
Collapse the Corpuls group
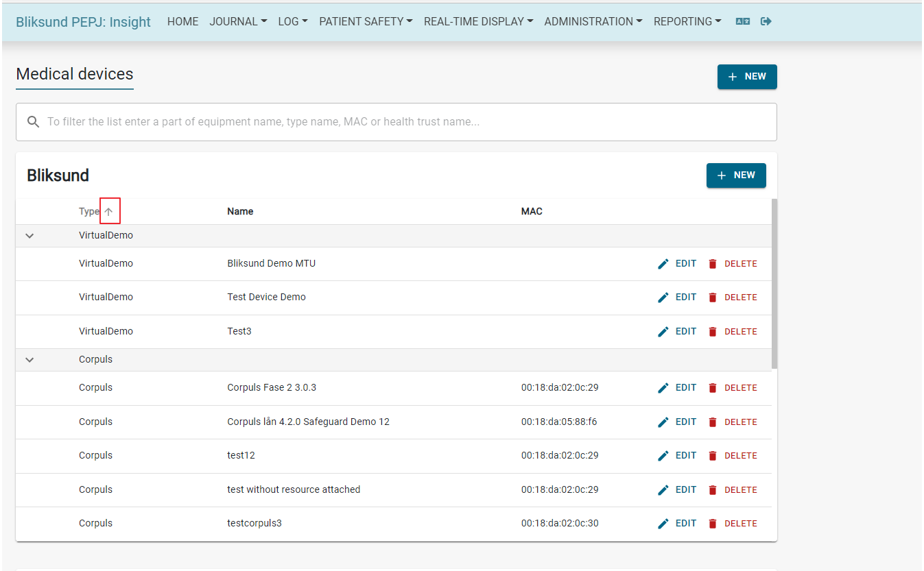point(29,360)
